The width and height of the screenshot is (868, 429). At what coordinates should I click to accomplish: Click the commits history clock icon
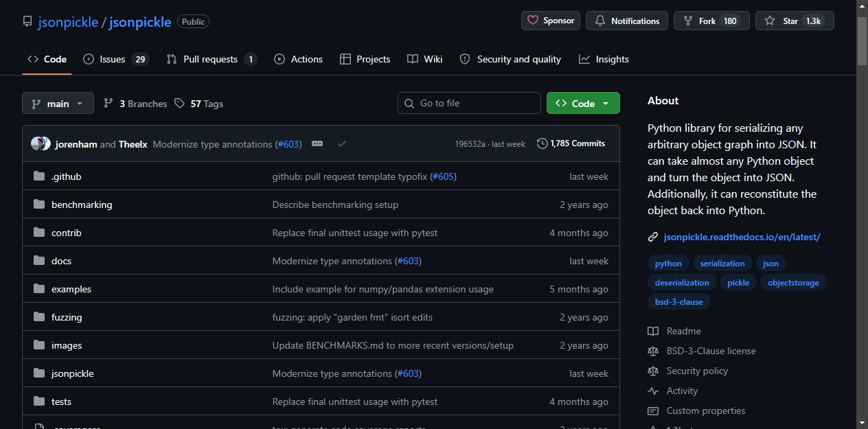tap(542, 143)
